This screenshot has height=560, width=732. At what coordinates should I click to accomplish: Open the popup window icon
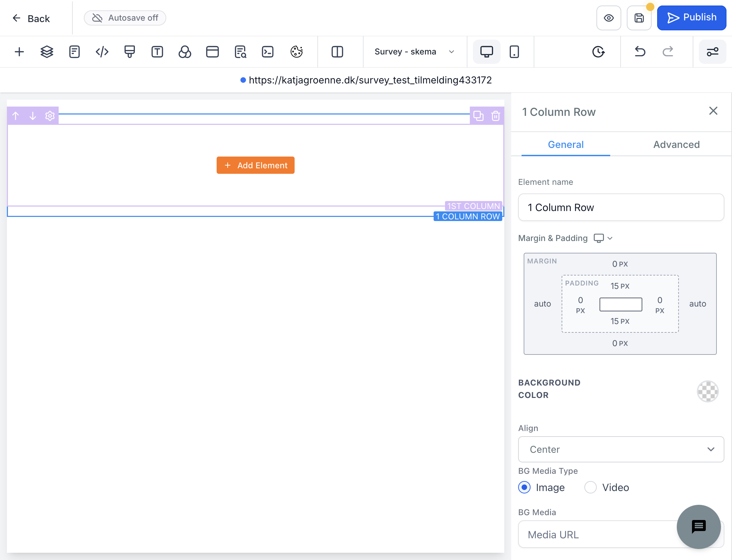click(212, 52)
